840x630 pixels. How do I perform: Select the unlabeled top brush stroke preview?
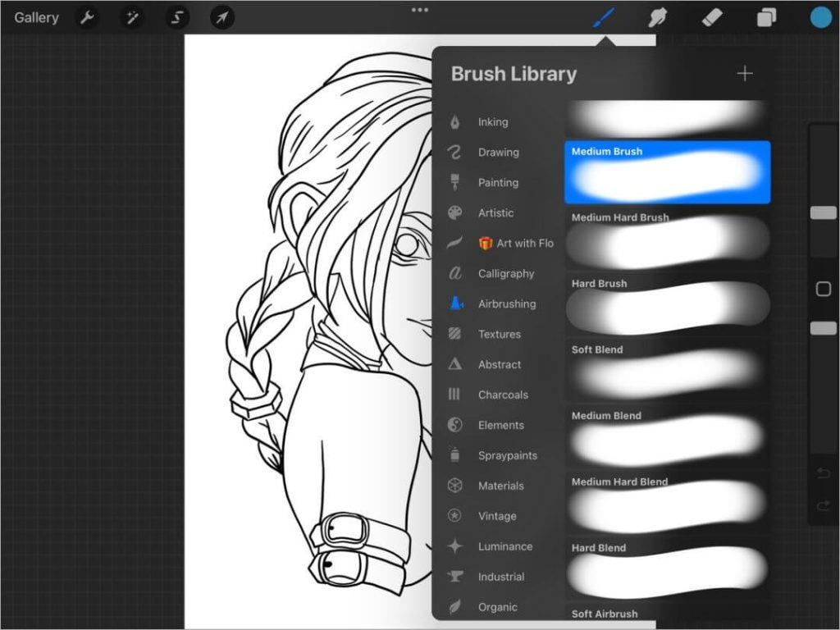click(668, 119)
